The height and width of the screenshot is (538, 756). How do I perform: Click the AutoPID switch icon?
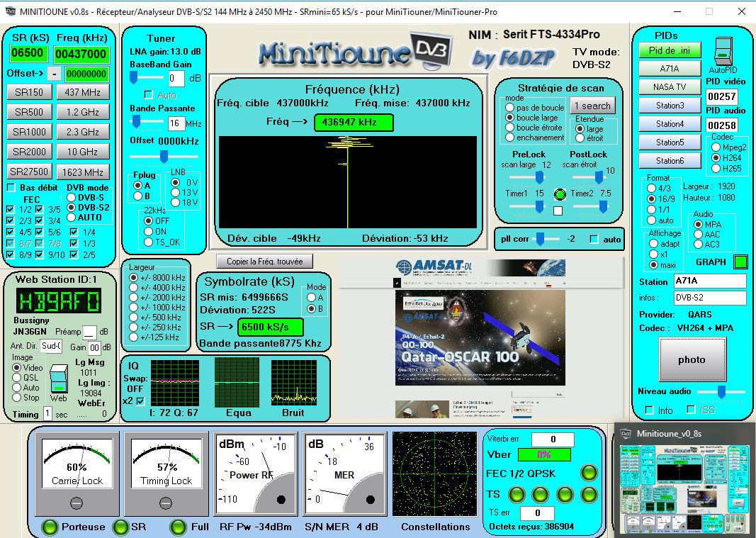point(723,51)
